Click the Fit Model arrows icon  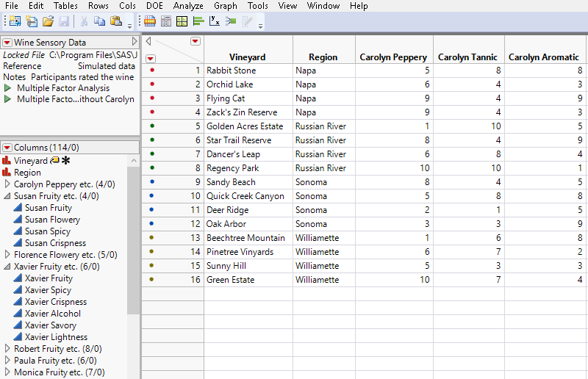(231, 21)
